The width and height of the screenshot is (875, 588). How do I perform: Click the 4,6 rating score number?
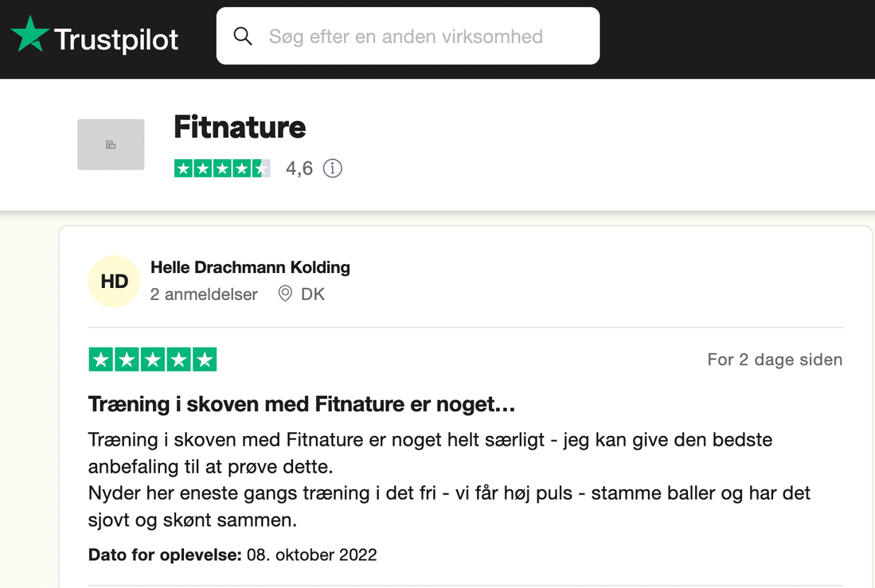tap(299, 168)
